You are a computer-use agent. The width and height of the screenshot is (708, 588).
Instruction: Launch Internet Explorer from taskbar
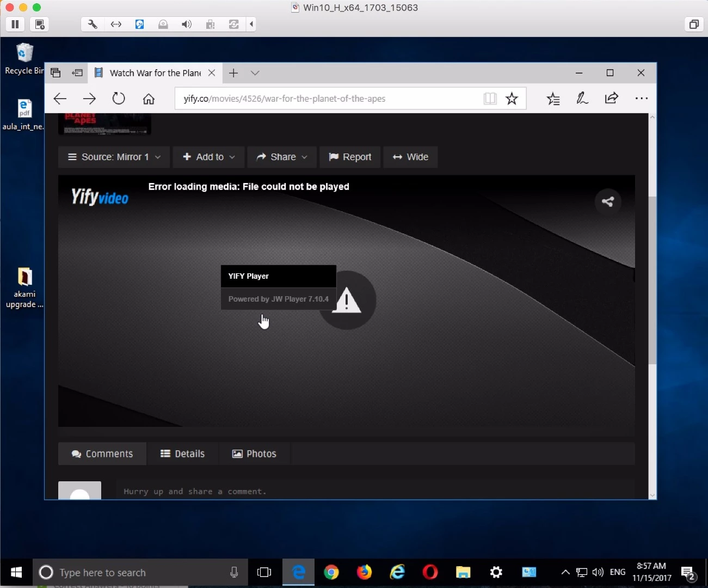coord(397,572)
